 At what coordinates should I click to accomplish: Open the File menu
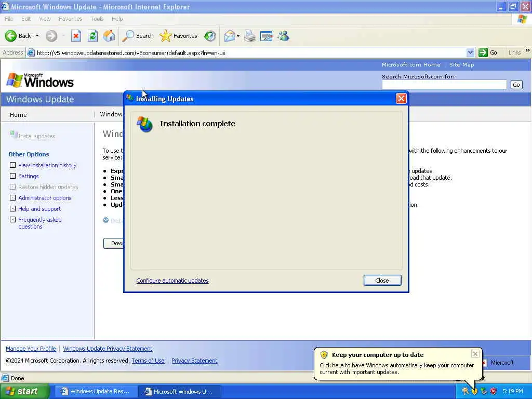9,19
